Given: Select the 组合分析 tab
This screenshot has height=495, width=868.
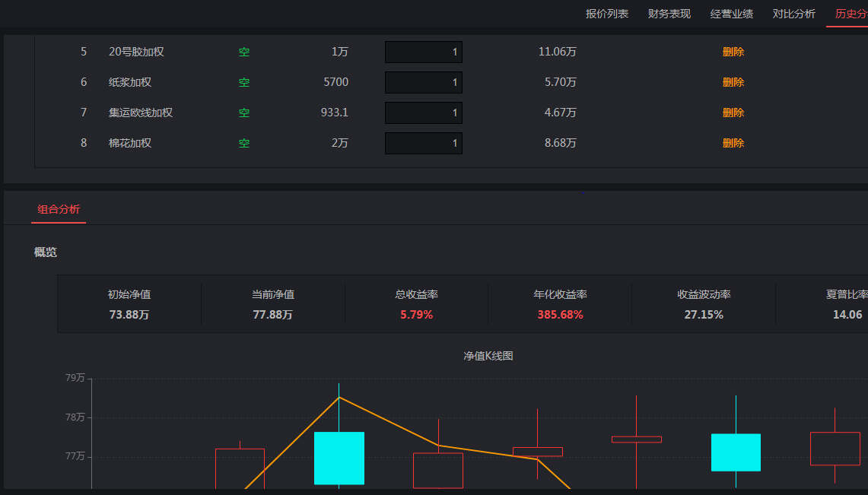Looking at the screenshot, I should pyautogui.click(x=59, y=209).
